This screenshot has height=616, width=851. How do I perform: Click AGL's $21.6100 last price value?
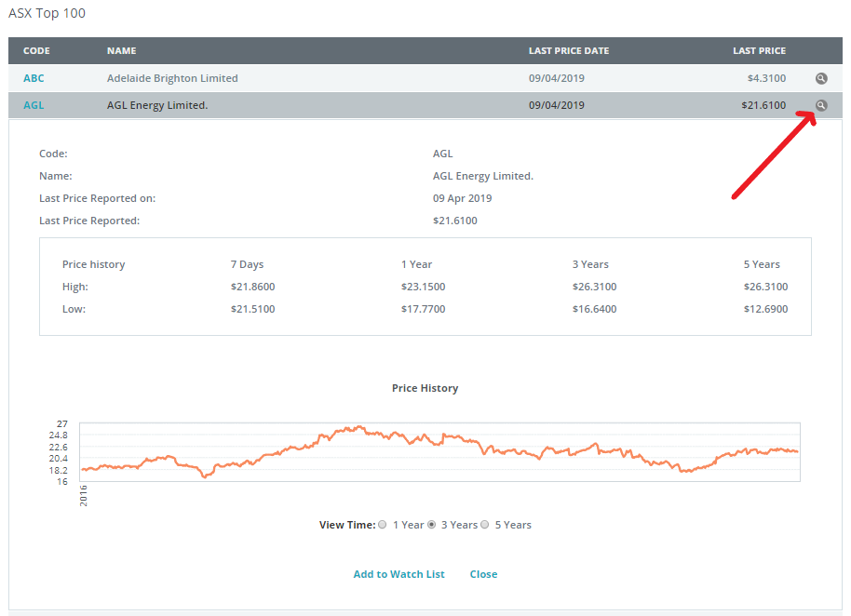click(765, 105)
